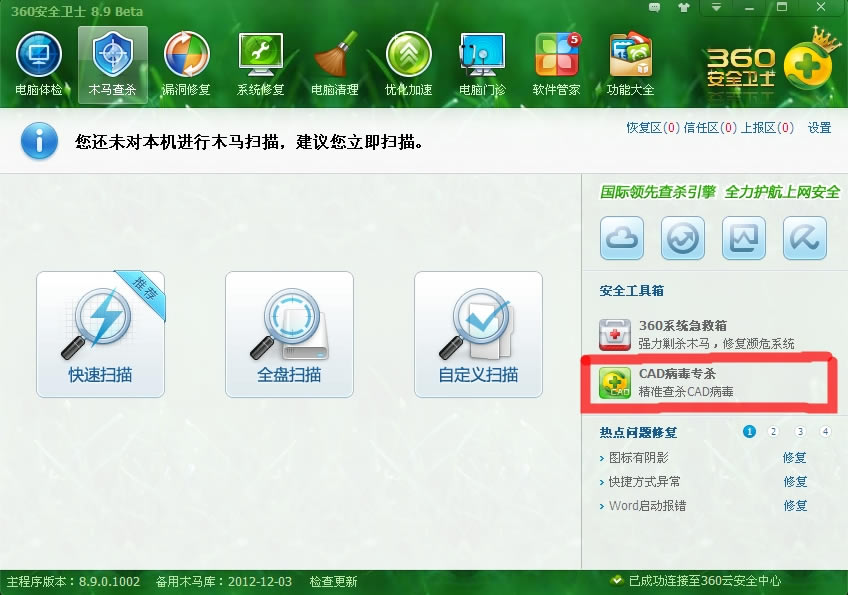The height and width of the screenshot is (595, 848).
Task: Click the 热点问题修复 heading
Action: coord(638,432)
